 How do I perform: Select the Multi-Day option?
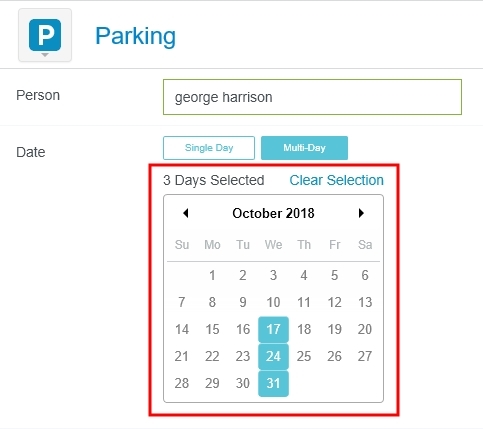coord(304,148)
